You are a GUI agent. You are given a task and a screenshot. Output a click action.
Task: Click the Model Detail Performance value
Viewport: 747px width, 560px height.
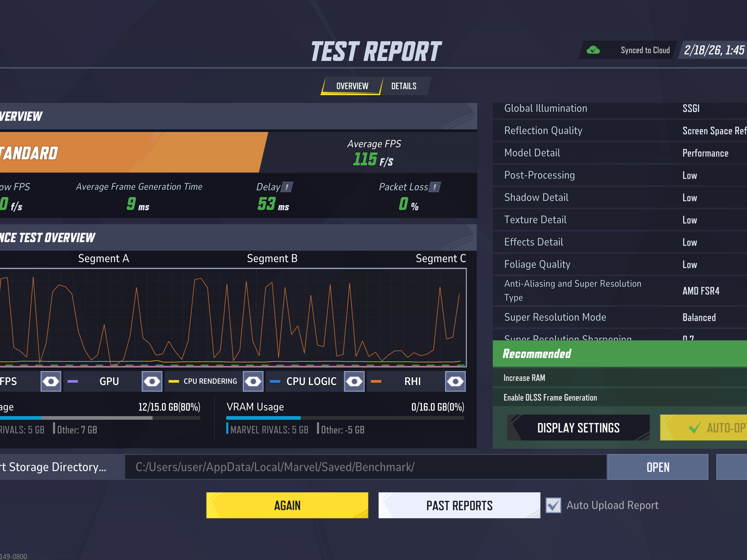tap(705, 153)
